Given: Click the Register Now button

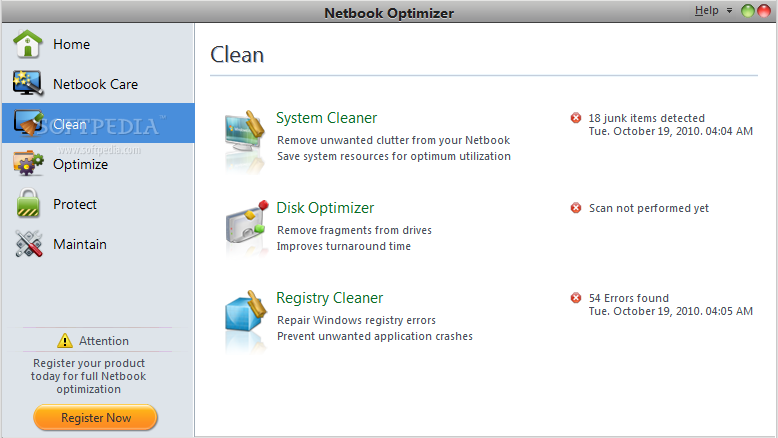Looking at the screenshot, I should pos(95,418).
